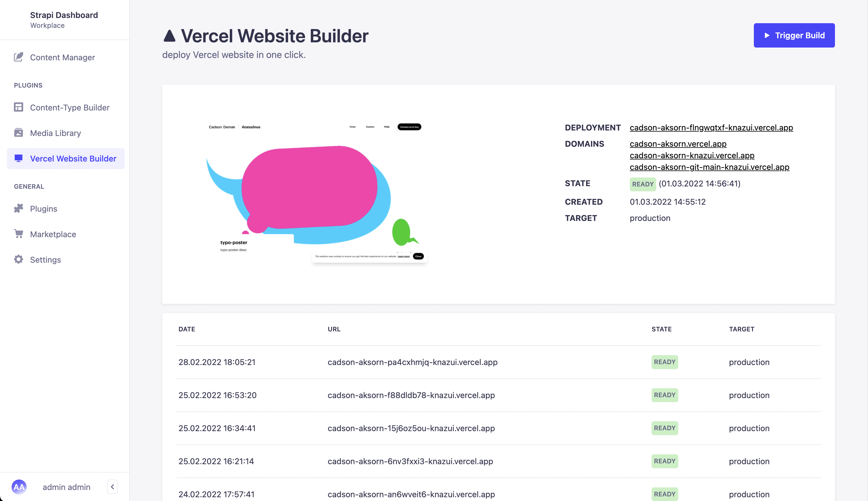Click the Plugins puzzle piece icon
The height and width of the screenshot is (501, 868).
click(x=19, y=208)
